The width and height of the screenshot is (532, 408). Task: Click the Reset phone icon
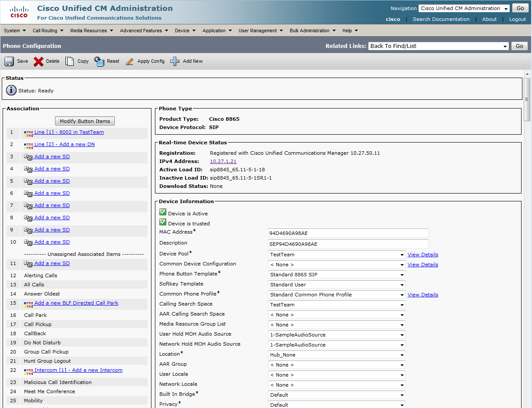click(99, 61)
